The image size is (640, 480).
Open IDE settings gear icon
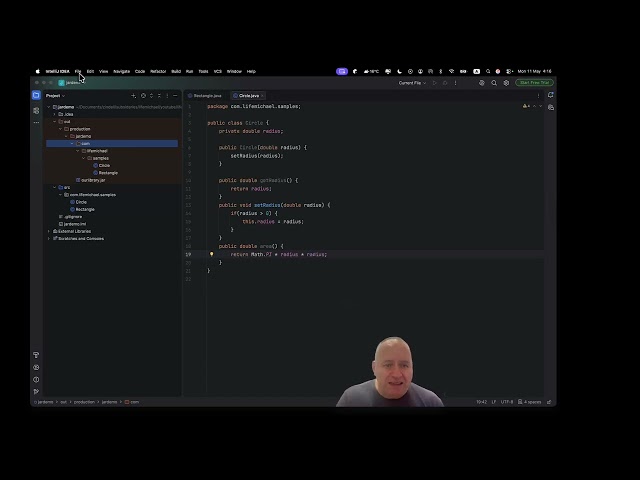click(506, 83)
